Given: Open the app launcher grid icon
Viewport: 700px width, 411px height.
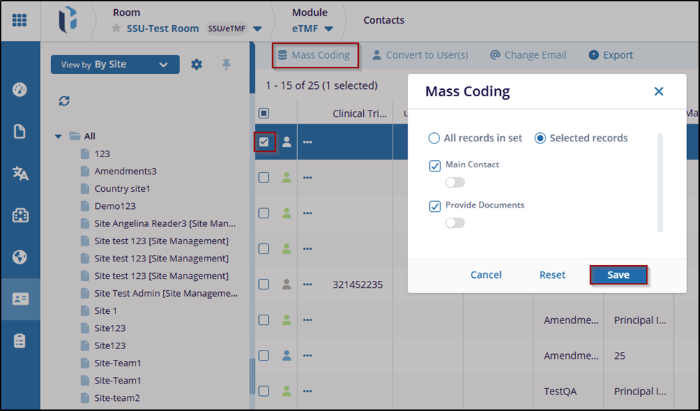Looking at the screenshot, I should (20, 20).
